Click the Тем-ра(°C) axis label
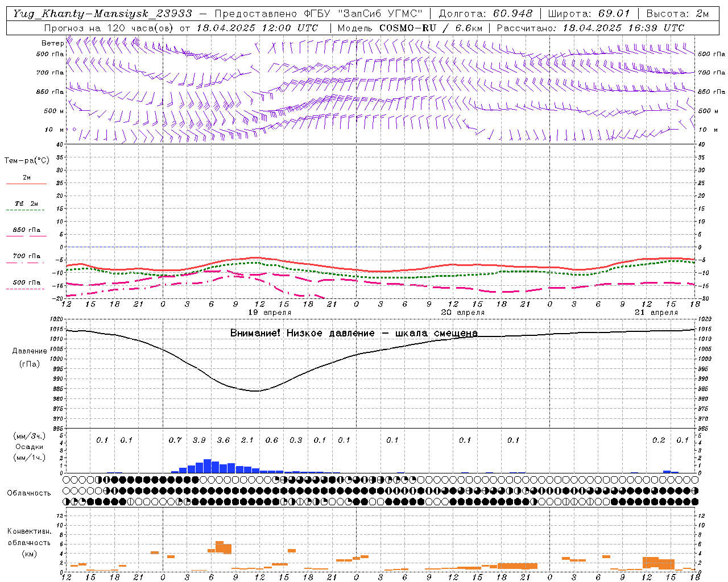Screen dimensions: 728x582 27,161
